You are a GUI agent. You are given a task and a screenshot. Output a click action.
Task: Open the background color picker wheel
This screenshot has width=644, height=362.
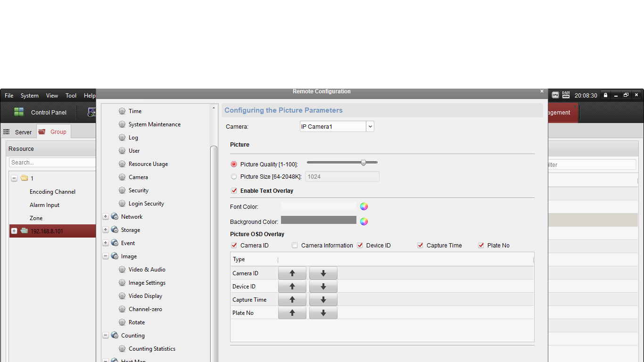click(x=364, y=222)
